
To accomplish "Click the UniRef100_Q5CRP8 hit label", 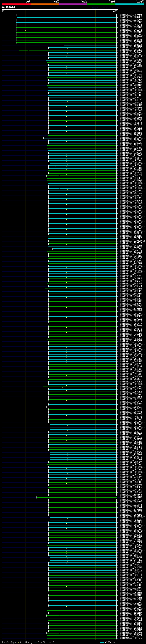I will point(131,289).
